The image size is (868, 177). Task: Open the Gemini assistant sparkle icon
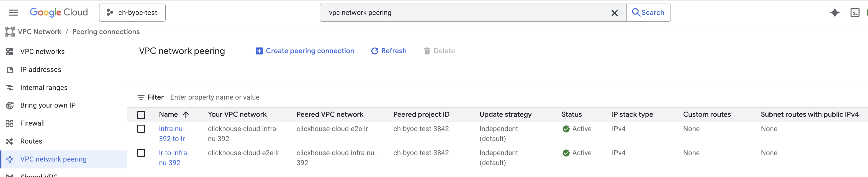tap(835, 12)
